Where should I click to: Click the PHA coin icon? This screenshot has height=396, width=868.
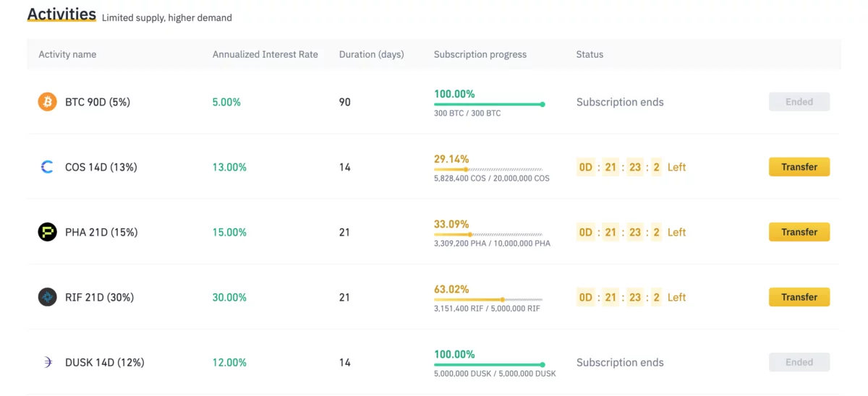click(x=47, y=232)
